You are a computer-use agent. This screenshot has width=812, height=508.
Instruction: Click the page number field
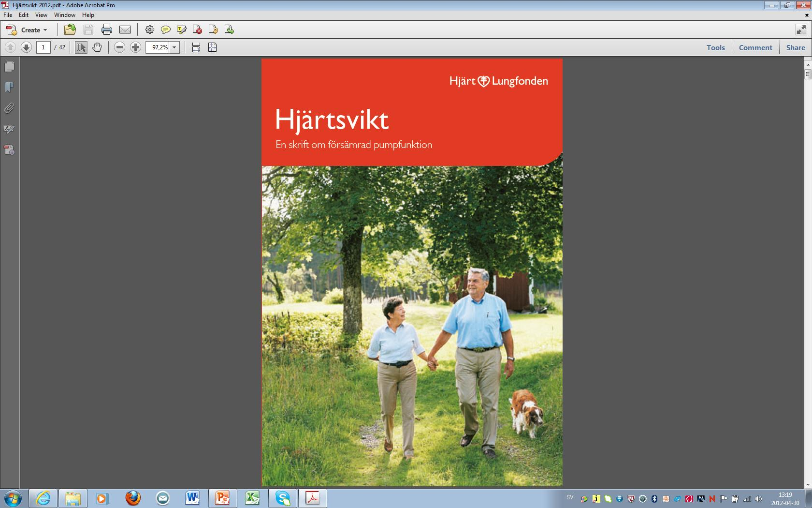click(x=43, y=47)
